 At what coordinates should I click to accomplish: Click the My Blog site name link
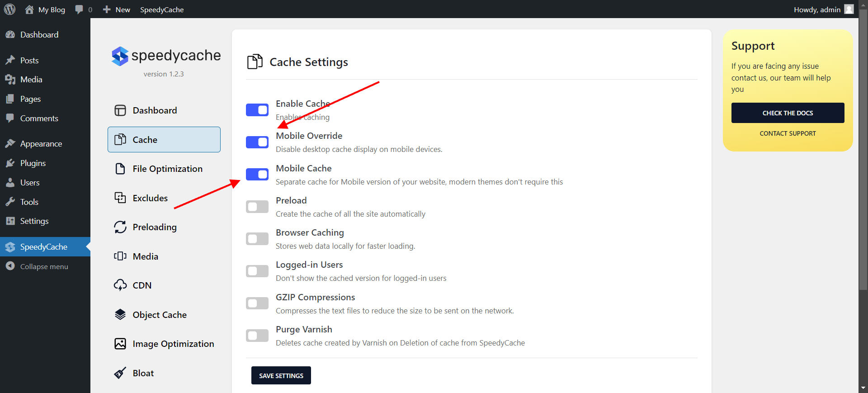(52, 9)
